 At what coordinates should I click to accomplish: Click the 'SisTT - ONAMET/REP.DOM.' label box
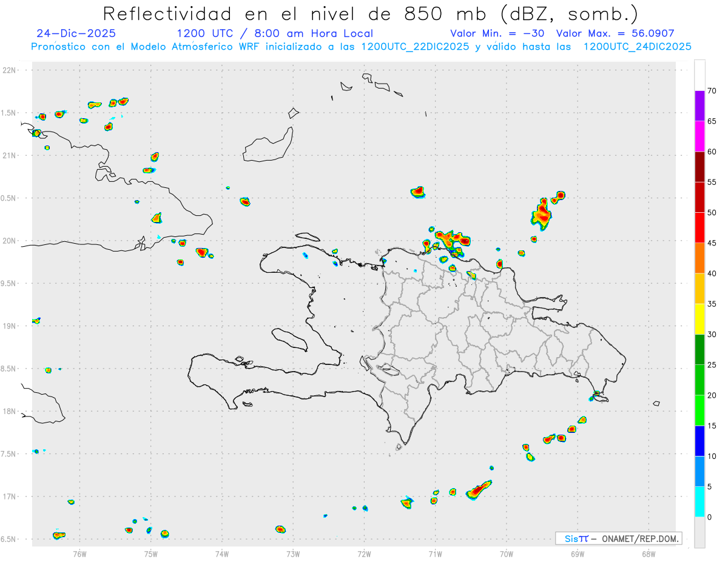(x=618, y=538)
